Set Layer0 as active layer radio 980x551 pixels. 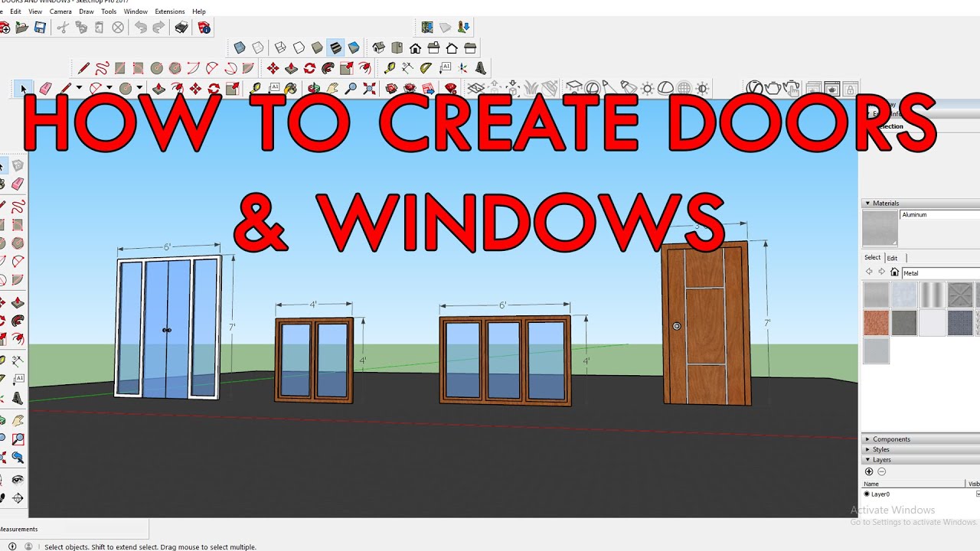point(867,494)
